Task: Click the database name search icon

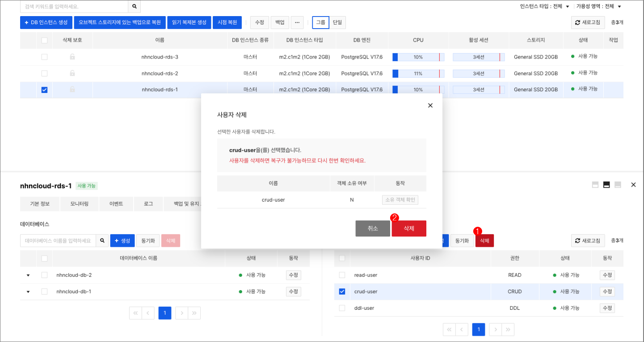Action: pos(102,240)
